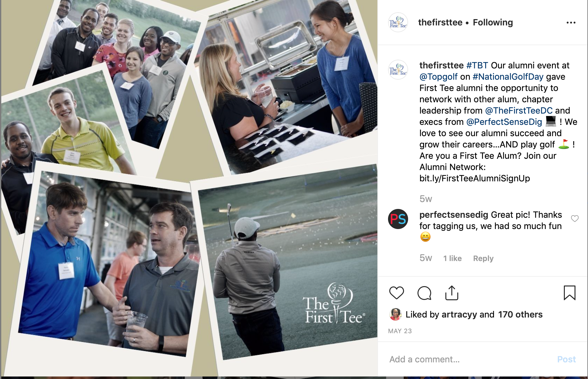Go to the @TheFirstTeeDC profile
Image resolution: width=588 pixels, height=379 pixels.
point(519,110)
